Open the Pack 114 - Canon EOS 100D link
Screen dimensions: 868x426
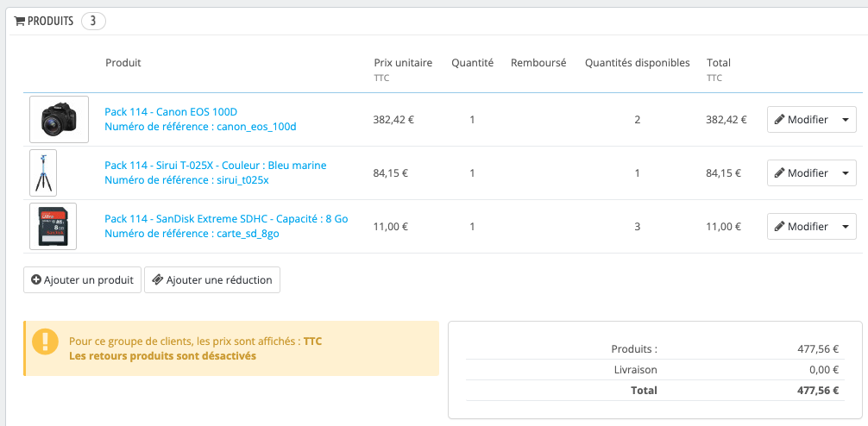click(171, 112)
